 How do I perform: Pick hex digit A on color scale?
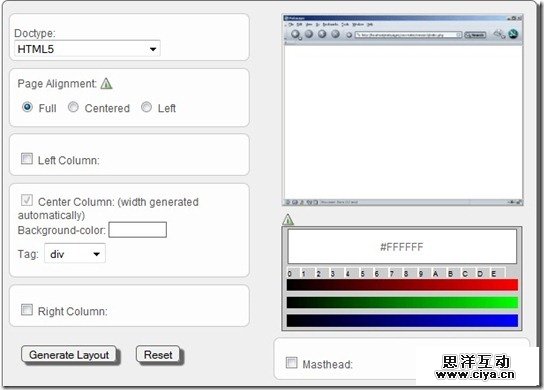coord(439,273)
